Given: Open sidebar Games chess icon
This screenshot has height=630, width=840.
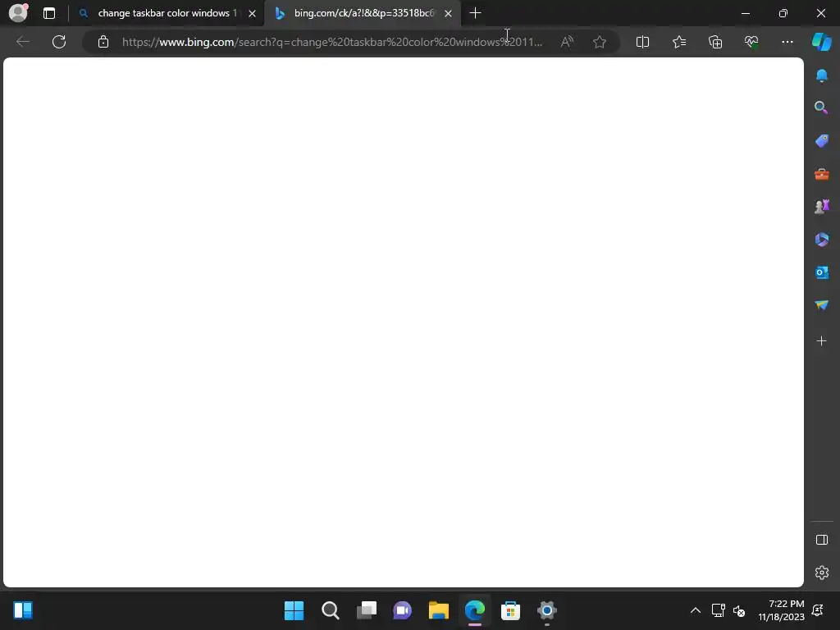Looking at the screenshot, I should pos(822,206).
